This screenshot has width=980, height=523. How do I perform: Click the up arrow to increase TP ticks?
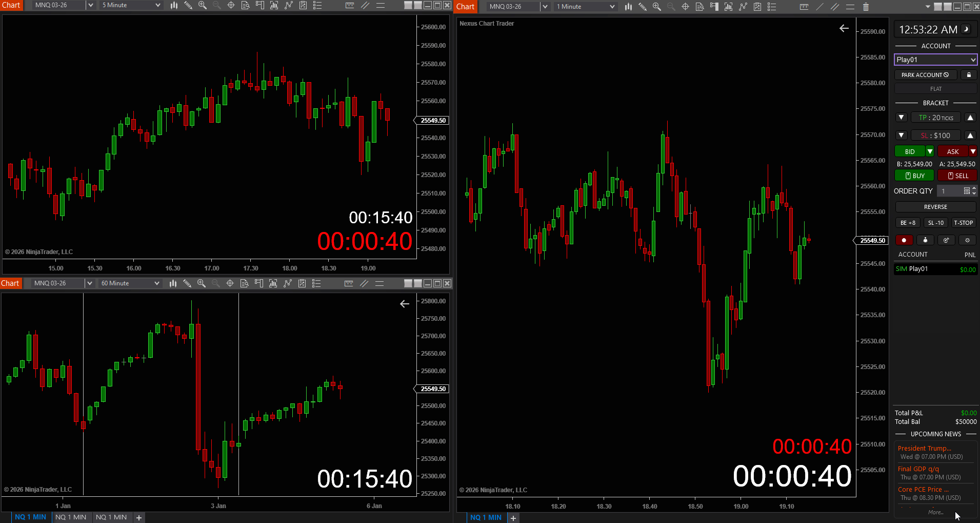(970, 117)
